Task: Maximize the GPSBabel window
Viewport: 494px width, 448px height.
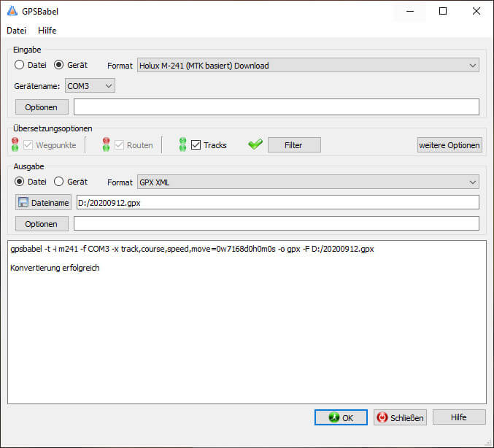Action: click(443, 12)
